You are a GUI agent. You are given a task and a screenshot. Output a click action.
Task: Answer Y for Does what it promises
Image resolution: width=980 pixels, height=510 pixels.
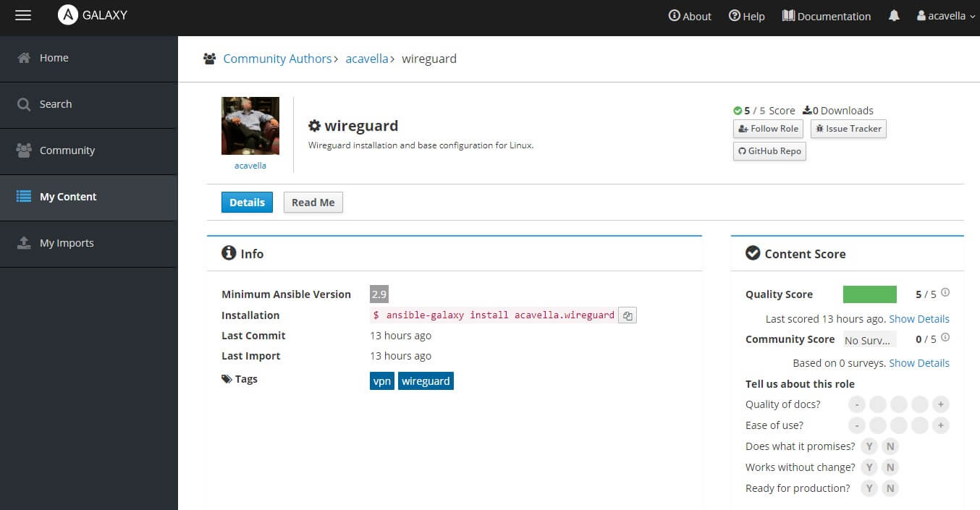869,446
